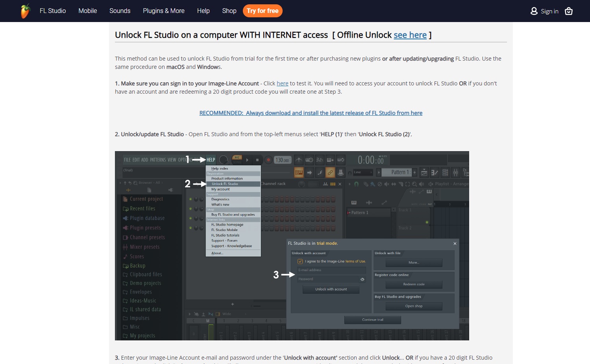This screenshot has height=364, width=590.
Task: Select 'Help index' in the help dropdown
Action: 233,168
